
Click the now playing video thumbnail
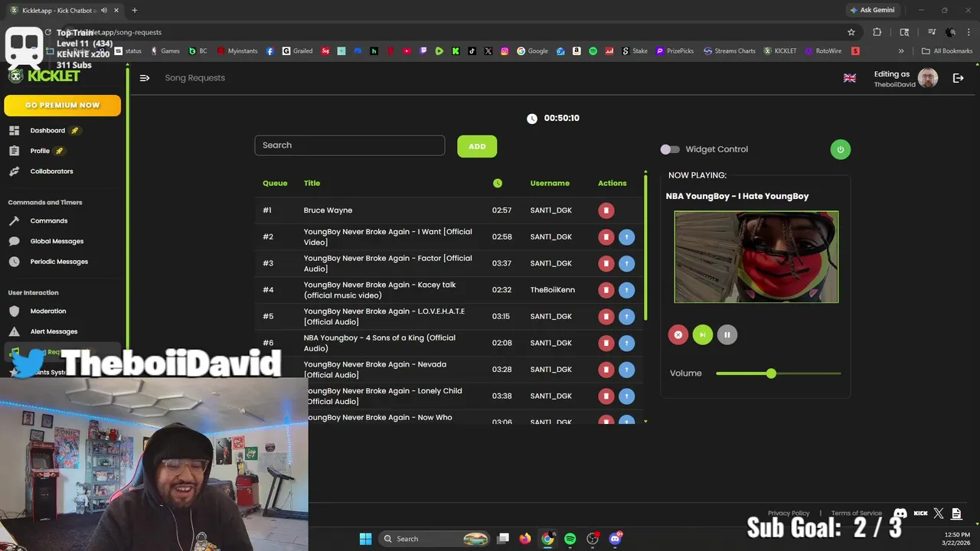coord(756,257)
